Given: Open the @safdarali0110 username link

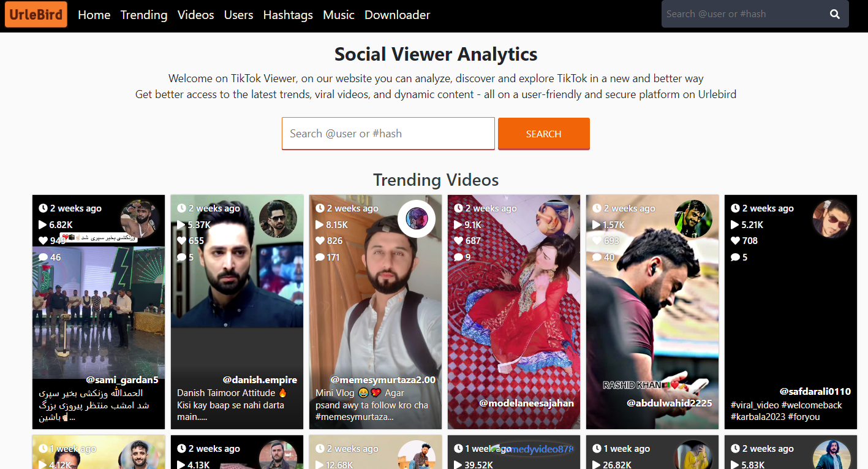Looking at the screenshot, I should coord(815,392).
